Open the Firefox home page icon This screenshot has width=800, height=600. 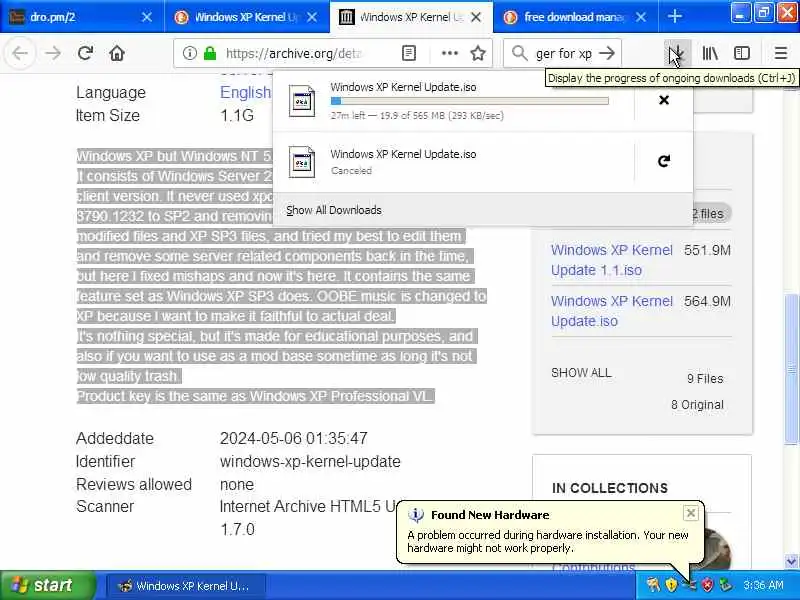(117, 53)
